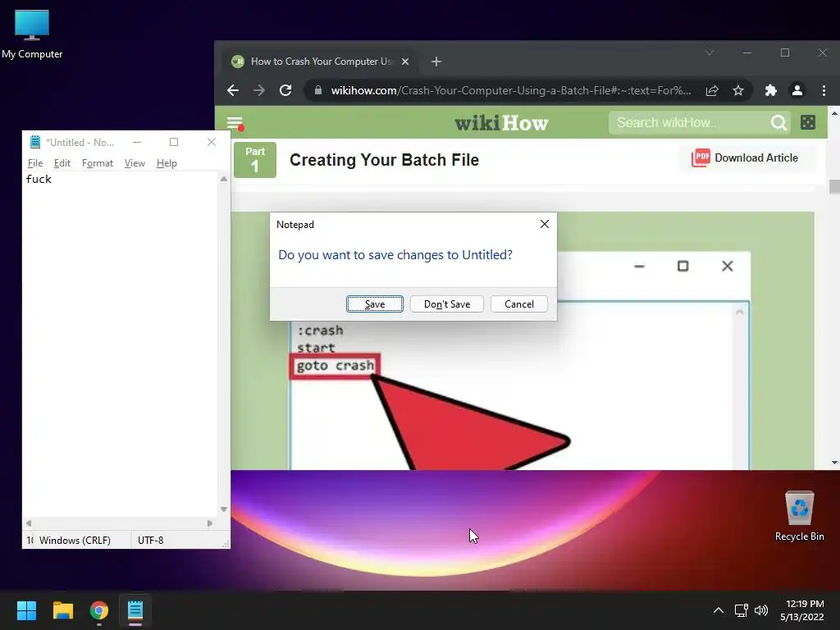Switch to Notepad from the taskbar
The height and width of the screenshot is (630, 840).
135,610
